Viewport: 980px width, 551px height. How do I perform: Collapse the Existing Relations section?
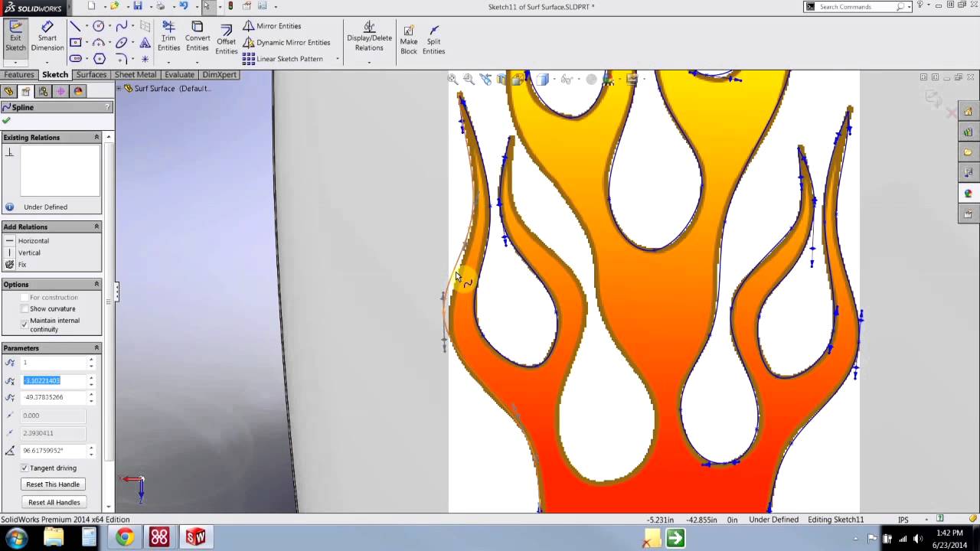[x=96, y=137]
